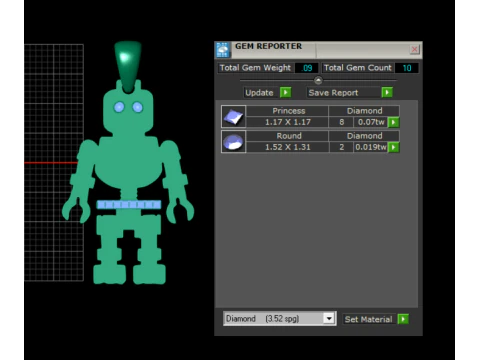Click the Total Gem Weight value .09

(x=307, y=68)
